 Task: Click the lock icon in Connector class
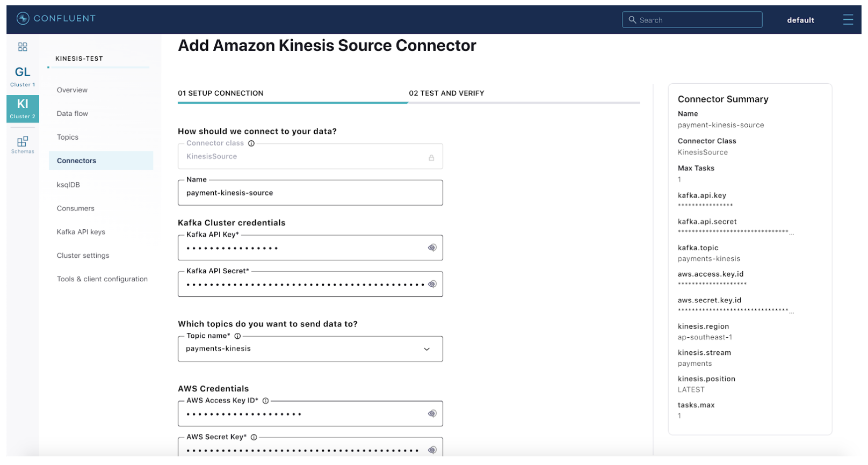pyautogui.click(x=431, y=158)
